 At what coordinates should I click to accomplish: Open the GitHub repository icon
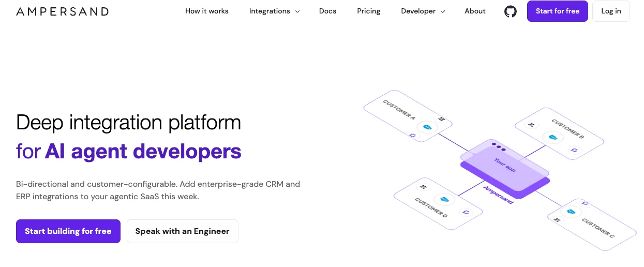(x=511, y=11)
